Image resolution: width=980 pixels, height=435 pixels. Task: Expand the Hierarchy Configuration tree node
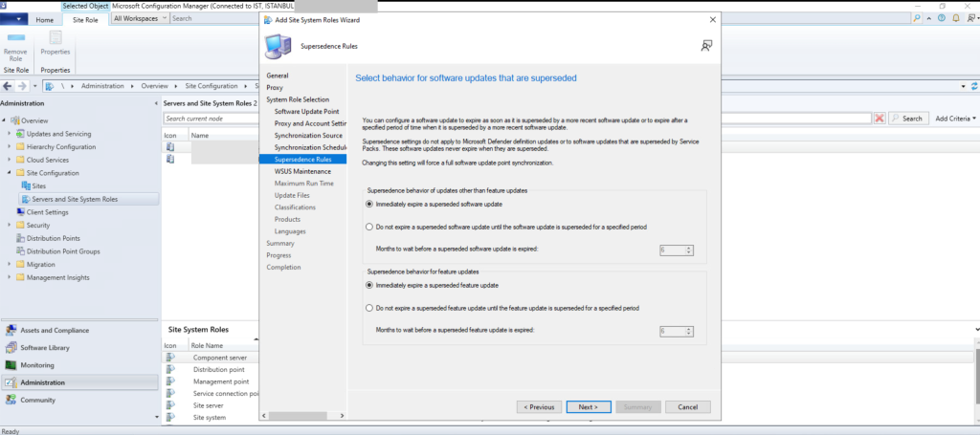(9, 147)
